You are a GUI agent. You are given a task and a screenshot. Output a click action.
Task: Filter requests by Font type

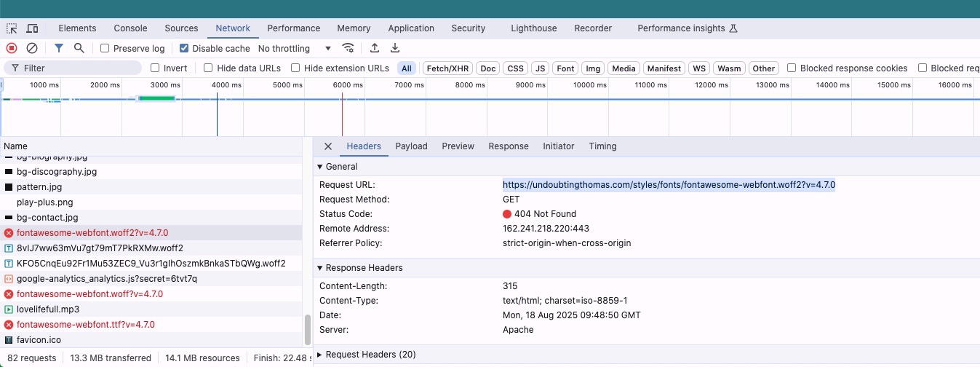[565, 68]
